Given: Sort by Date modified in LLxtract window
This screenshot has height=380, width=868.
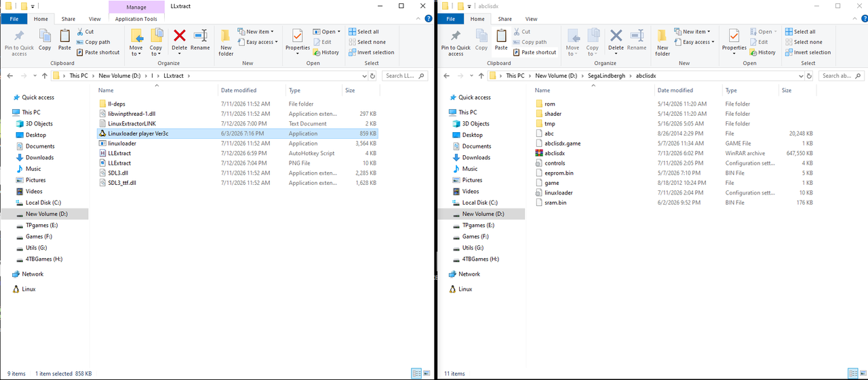Looking at the screenshot, I should tap(239, 90).
